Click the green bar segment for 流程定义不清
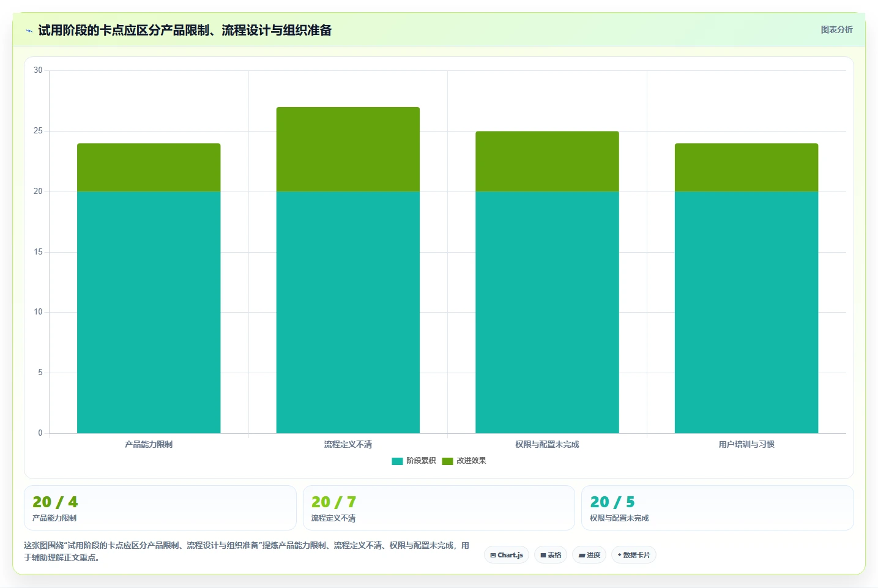 click(348, 149)
